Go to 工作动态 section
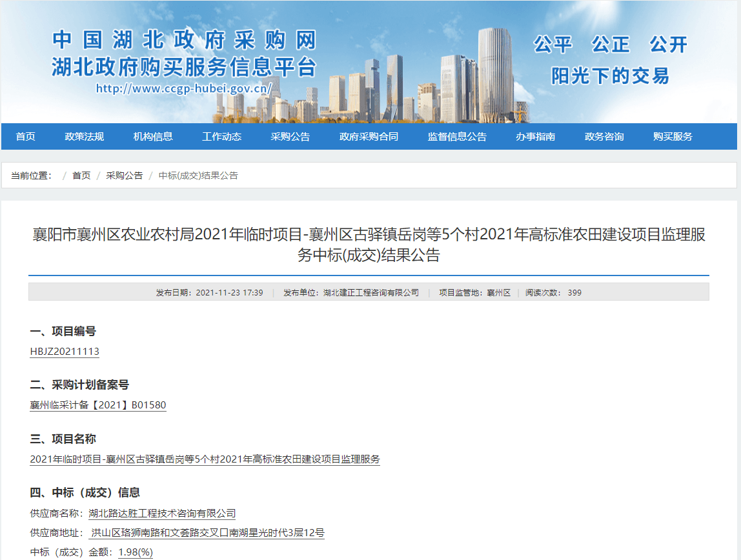 (x=221, y=137)
